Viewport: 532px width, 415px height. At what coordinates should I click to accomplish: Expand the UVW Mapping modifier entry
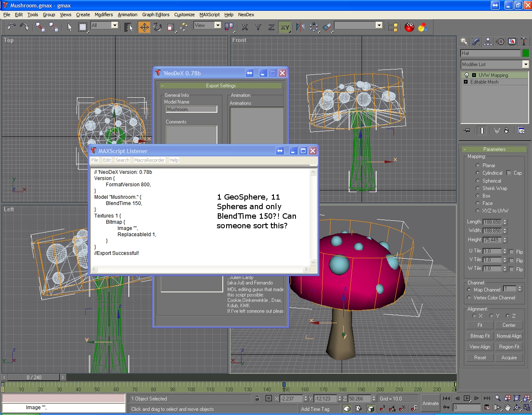tap(474, 75)
